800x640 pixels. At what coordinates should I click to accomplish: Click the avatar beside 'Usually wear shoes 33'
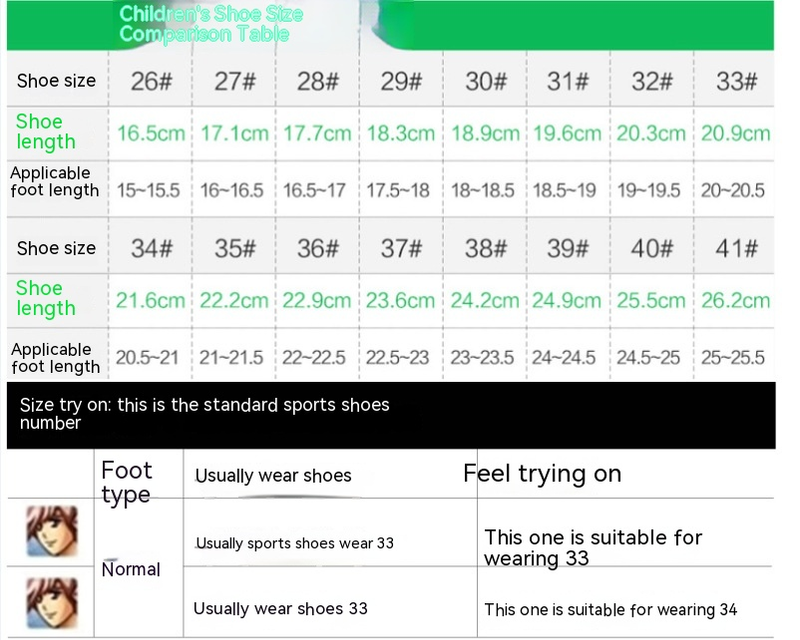tap(52, 601)
